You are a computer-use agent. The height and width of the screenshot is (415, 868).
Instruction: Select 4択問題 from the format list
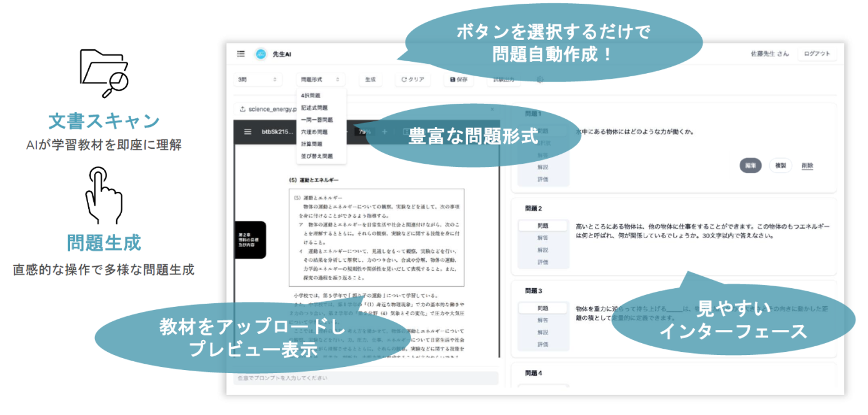click(x=321, y=96)
